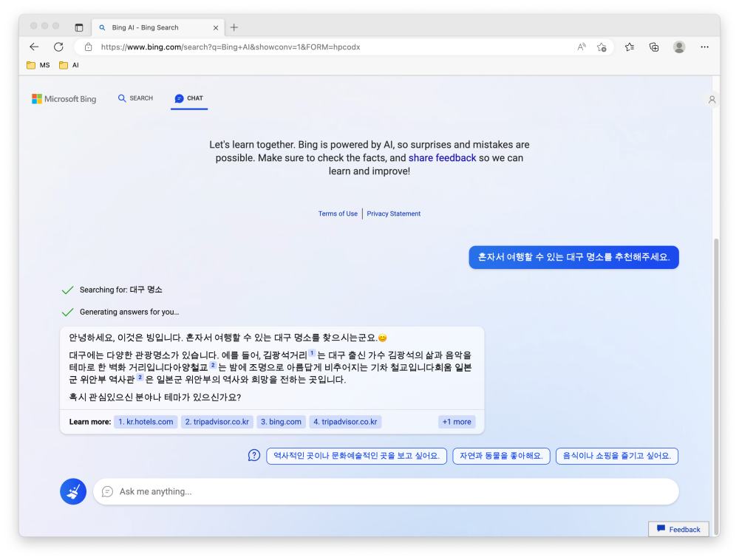This screenshot has width=739, height=560.
Task: Click the user message bubble about 대구 명소
Action: point(573,257)
